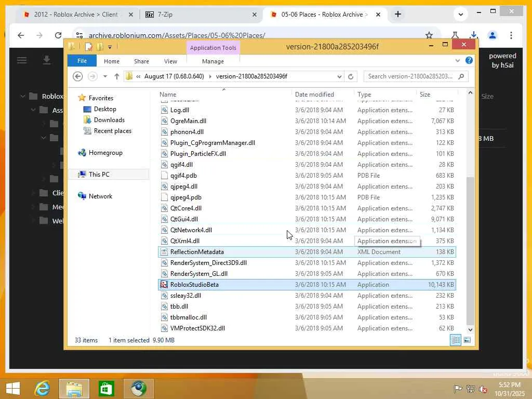The image size is (532, 399).
Task: Open Homegroup in navigation pane
Action: [x=105, y=153]
